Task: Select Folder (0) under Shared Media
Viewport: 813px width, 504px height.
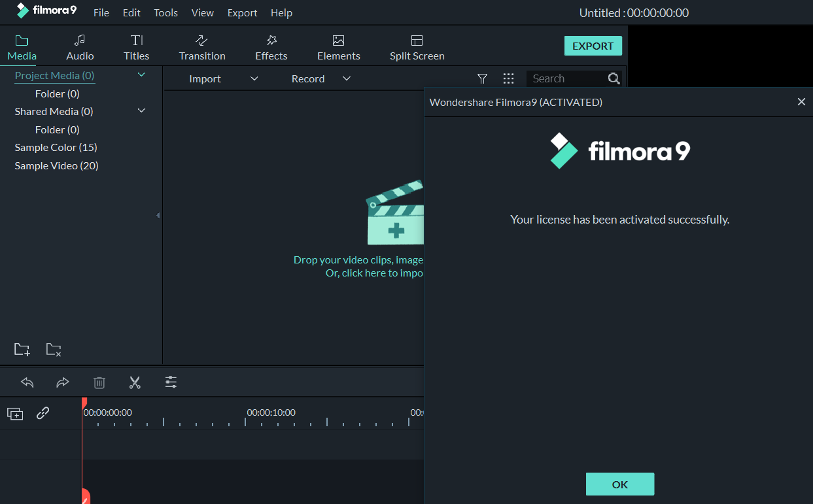Action: (x=58, y=130)
